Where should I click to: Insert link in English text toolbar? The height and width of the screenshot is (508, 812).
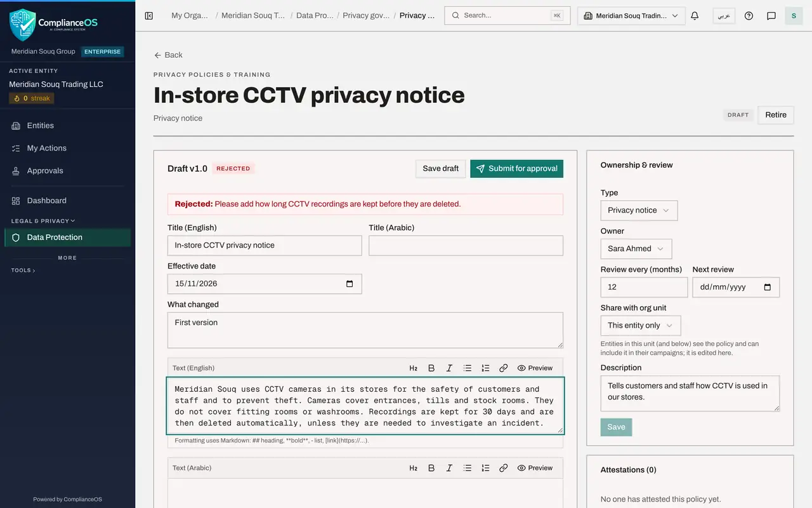pyautogui.click(x=503, y=368)
